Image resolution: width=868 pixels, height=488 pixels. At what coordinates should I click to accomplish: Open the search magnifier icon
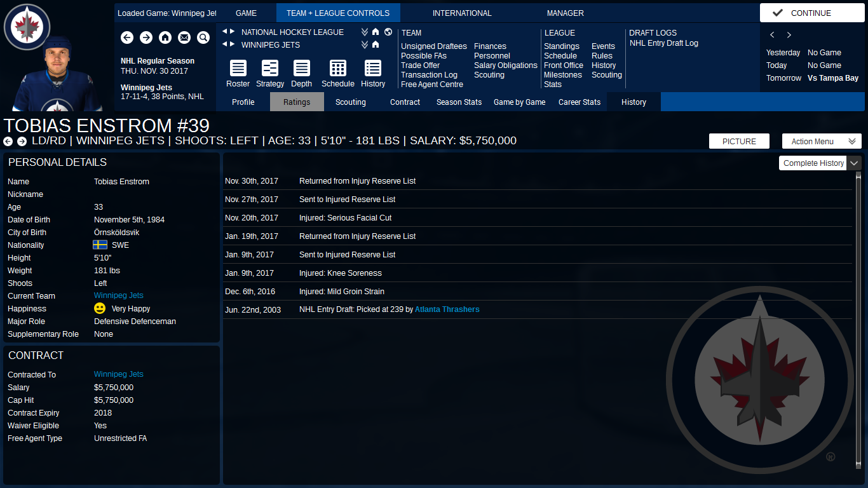(203, 38)
